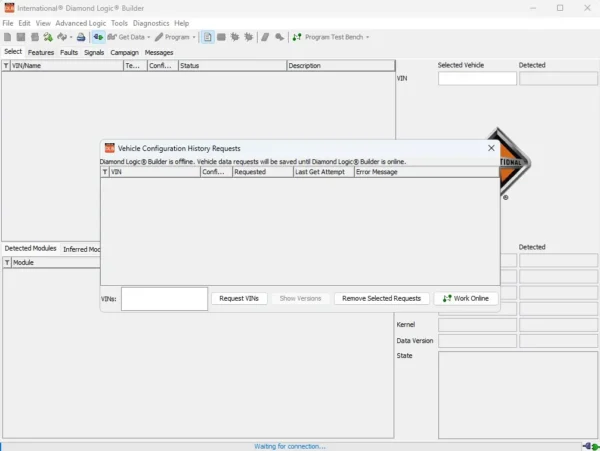Click the Program Test Bench toolbar button

point(328,37)
